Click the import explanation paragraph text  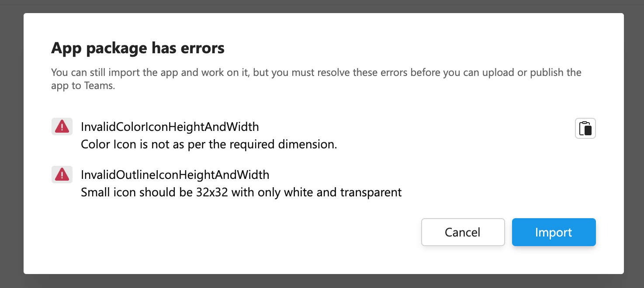(x=316, y=79)
